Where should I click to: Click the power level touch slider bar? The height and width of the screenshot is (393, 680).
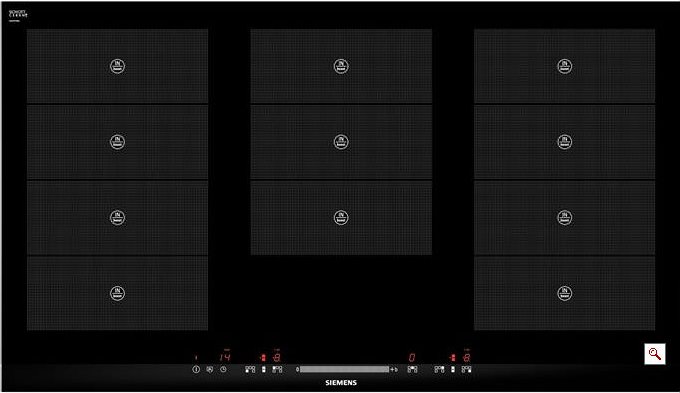(x=344, y=370)
